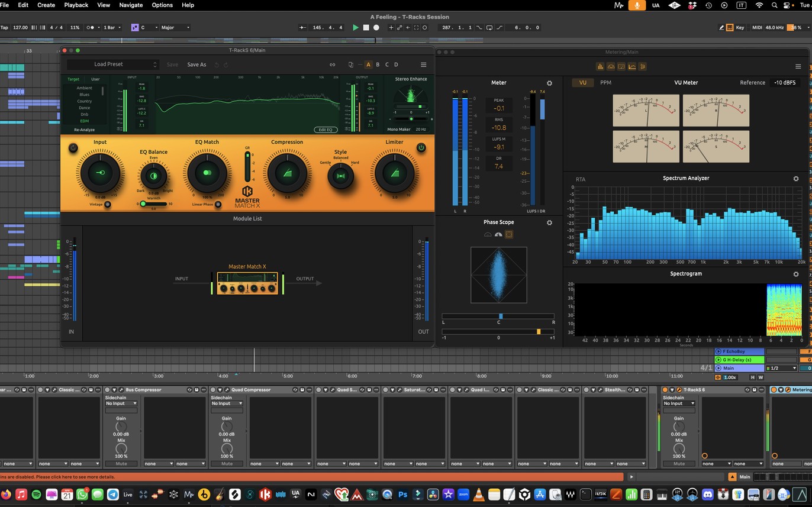The width and height of the screenshot is (812, 507).
Task: Toggle the Master Match X power button
Action: (x=421, y=147)
